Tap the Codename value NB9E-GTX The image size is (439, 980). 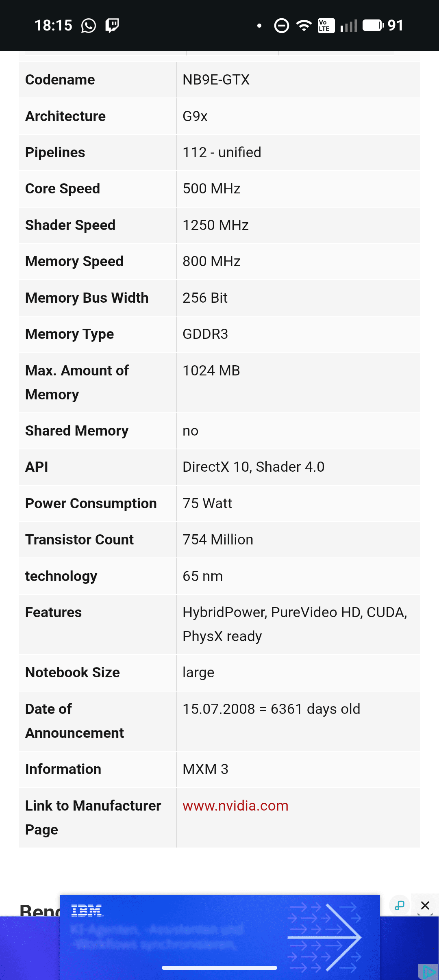(x=216, y=80)
